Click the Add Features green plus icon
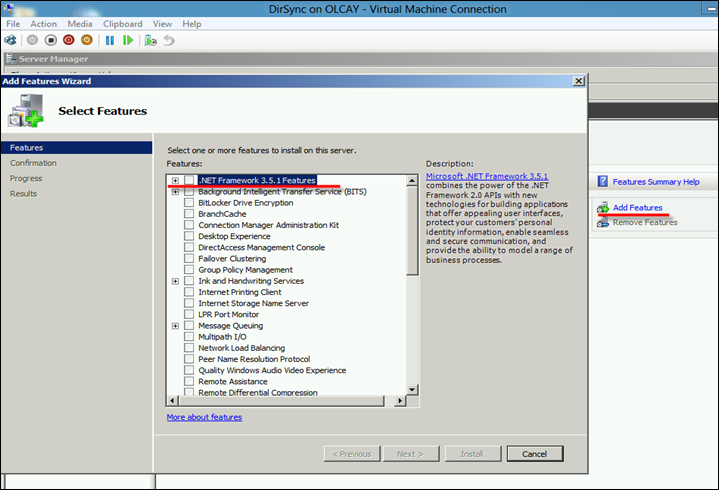The width and height of the screenshot is (719, 490). click(x=603, y=208)
